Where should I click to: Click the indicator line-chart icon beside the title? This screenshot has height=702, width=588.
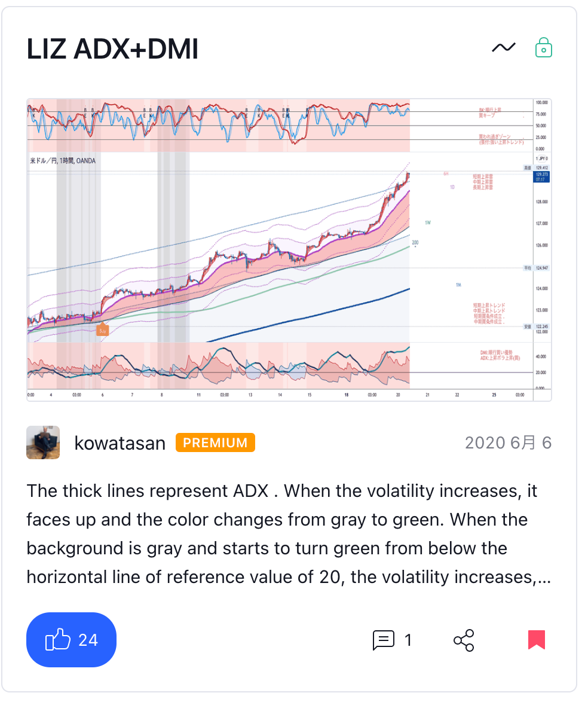pos(503,48)
